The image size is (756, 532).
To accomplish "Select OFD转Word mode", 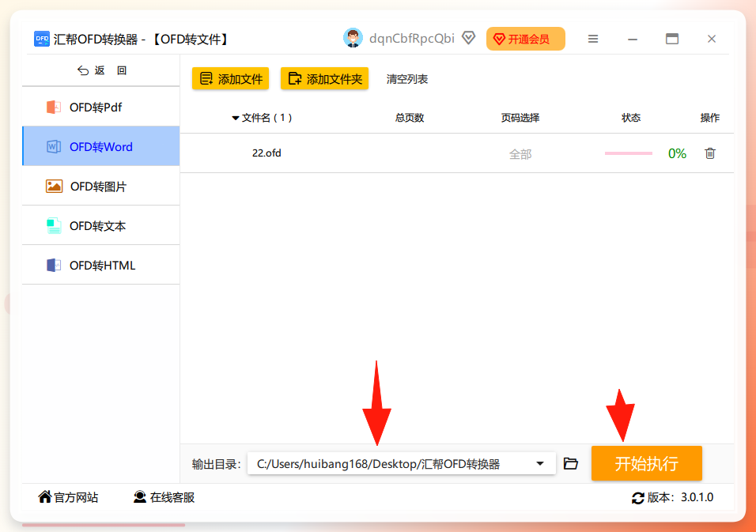I will tap(100, 146).
